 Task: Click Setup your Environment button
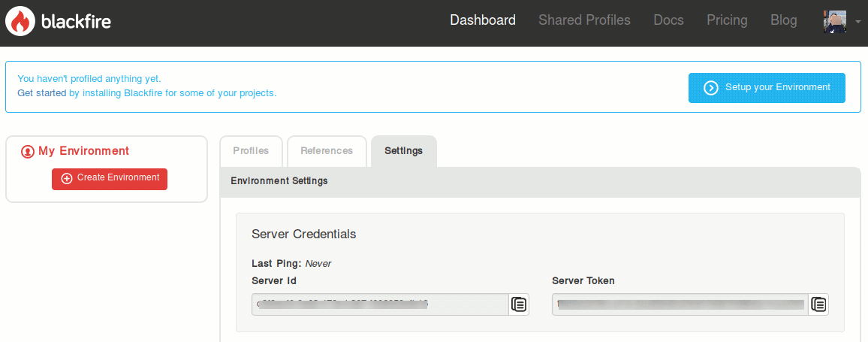(x=767, y=88)
